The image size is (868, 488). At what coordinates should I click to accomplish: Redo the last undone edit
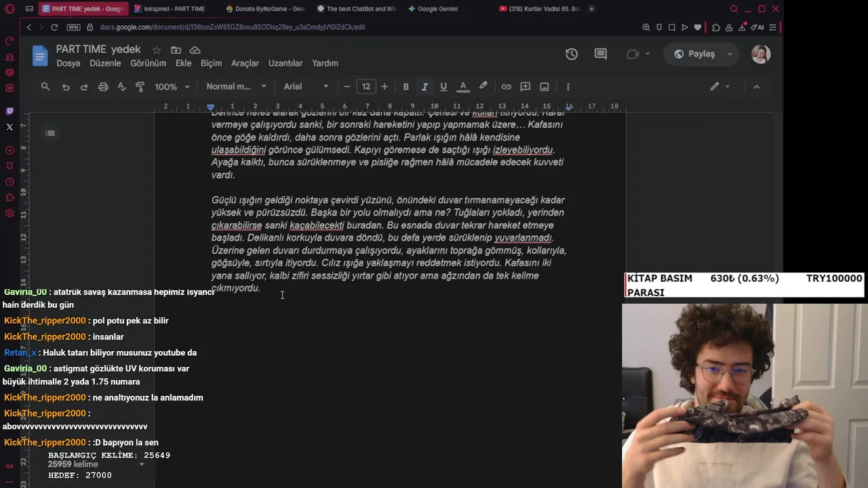[x=84, y=87]
